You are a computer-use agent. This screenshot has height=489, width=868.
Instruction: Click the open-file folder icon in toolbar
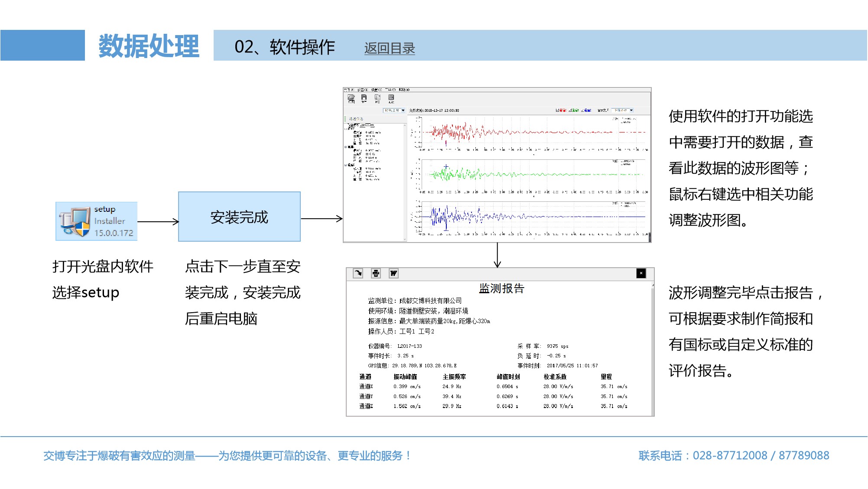[x=351, y=98]
